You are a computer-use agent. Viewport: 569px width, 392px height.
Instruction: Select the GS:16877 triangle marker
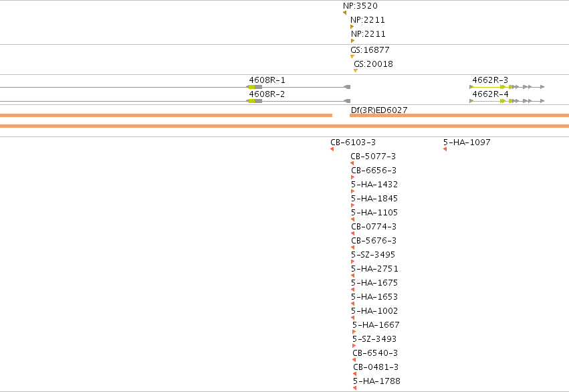(352, 57)
